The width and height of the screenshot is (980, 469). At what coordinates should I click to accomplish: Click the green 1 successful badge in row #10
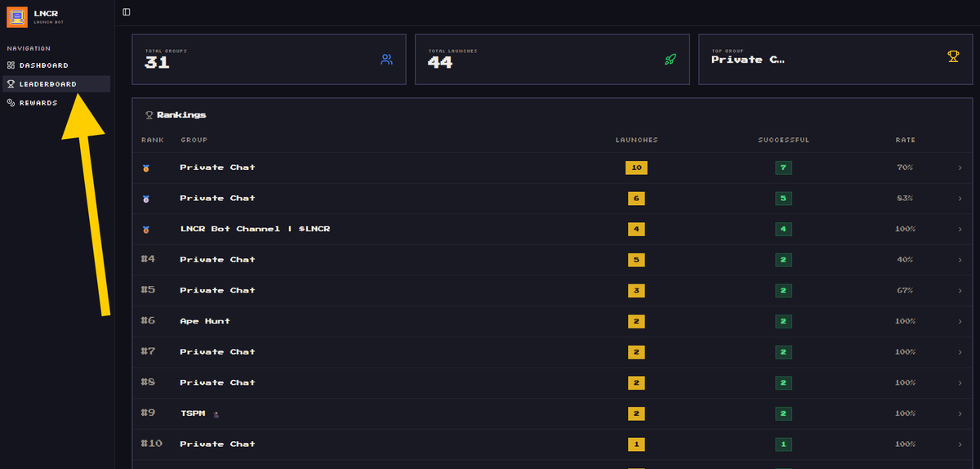pos(783,444)
